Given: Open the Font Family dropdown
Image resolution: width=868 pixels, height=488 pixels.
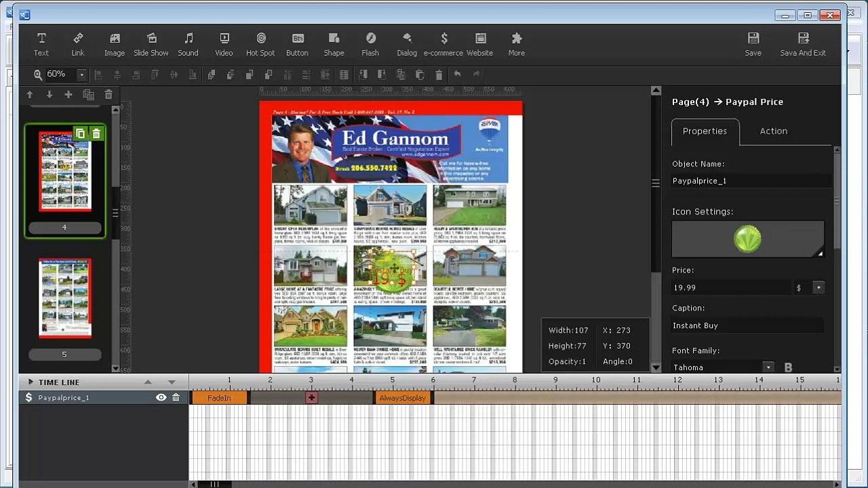Looking at the screenshot, I should 768,367.
